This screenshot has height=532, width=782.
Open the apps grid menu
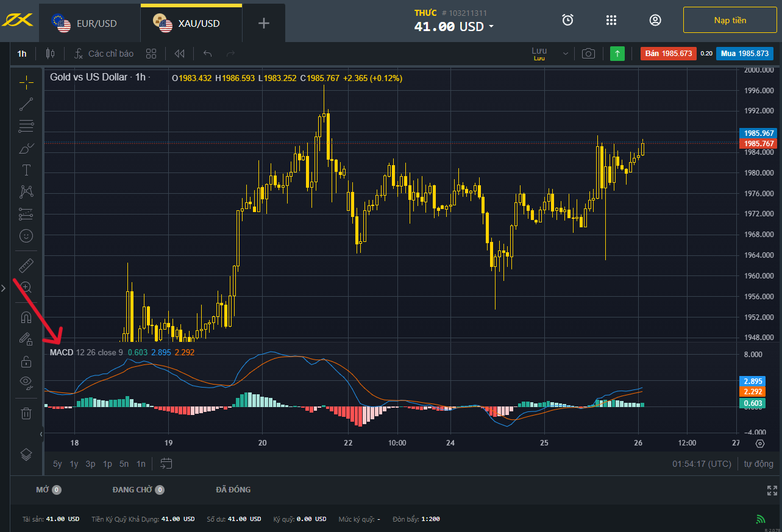click(x=611, y=20)
